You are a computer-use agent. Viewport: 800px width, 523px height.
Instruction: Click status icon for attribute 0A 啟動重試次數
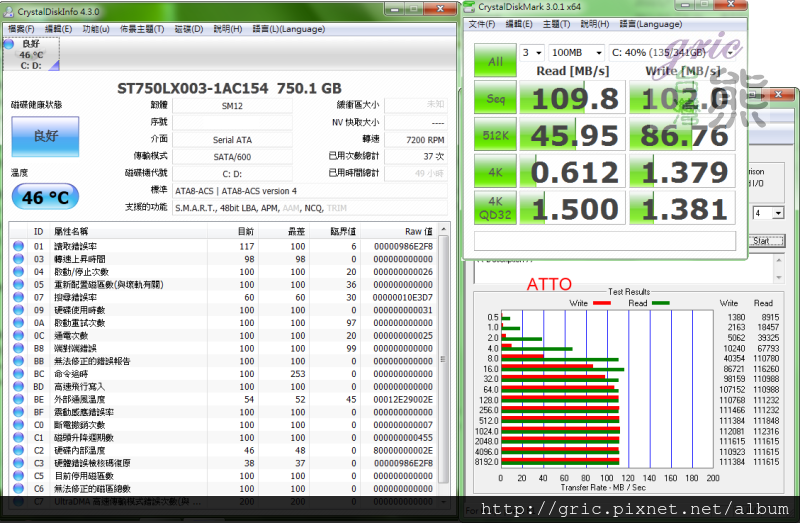coord(18,322)
